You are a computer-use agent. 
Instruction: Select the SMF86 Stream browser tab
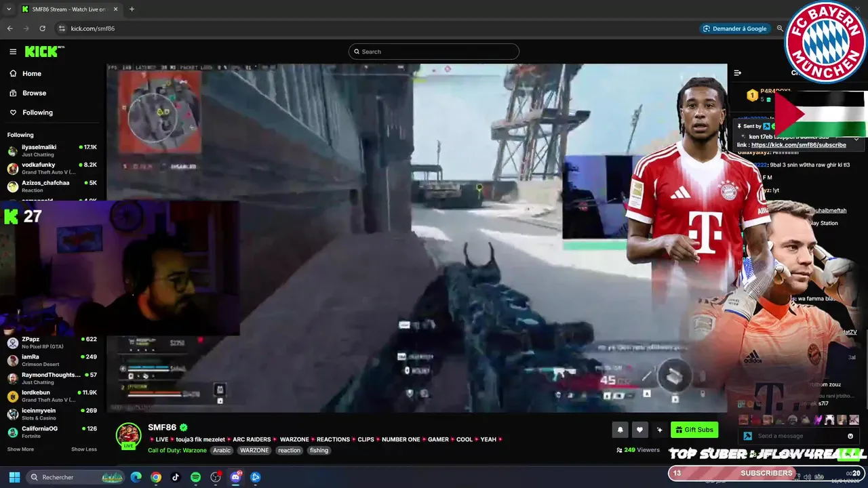[70, 9]
